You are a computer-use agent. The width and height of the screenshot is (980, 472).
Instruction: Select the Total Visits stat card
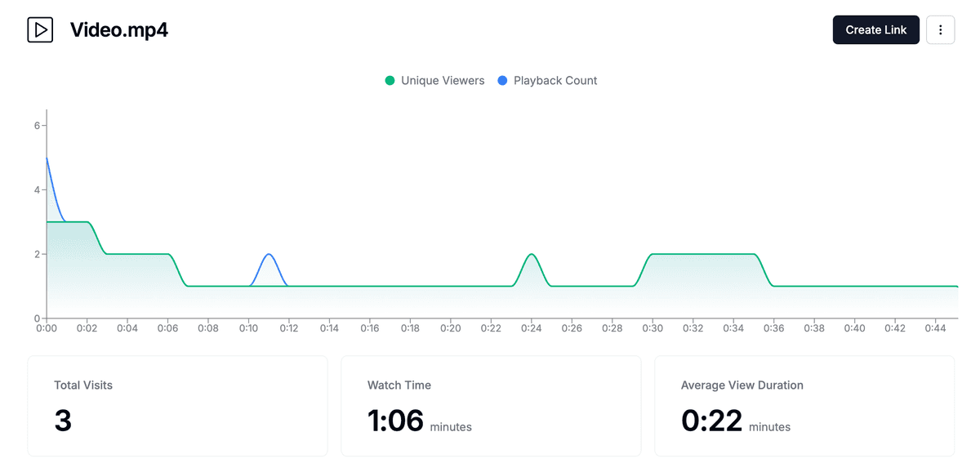(177, 405)
